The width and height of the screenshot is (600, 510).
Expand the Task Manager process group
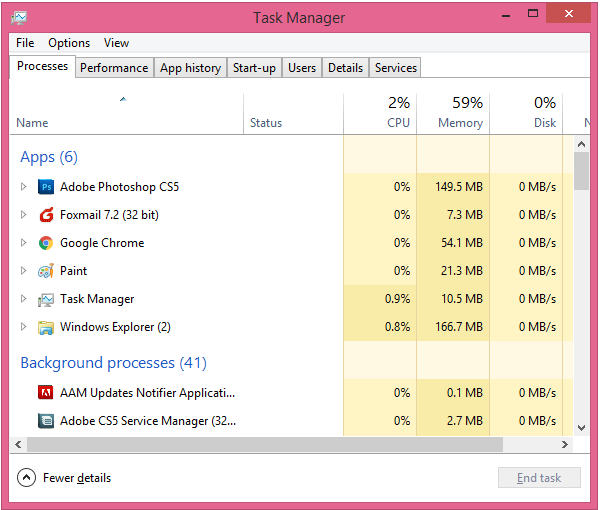coord(23,298)
